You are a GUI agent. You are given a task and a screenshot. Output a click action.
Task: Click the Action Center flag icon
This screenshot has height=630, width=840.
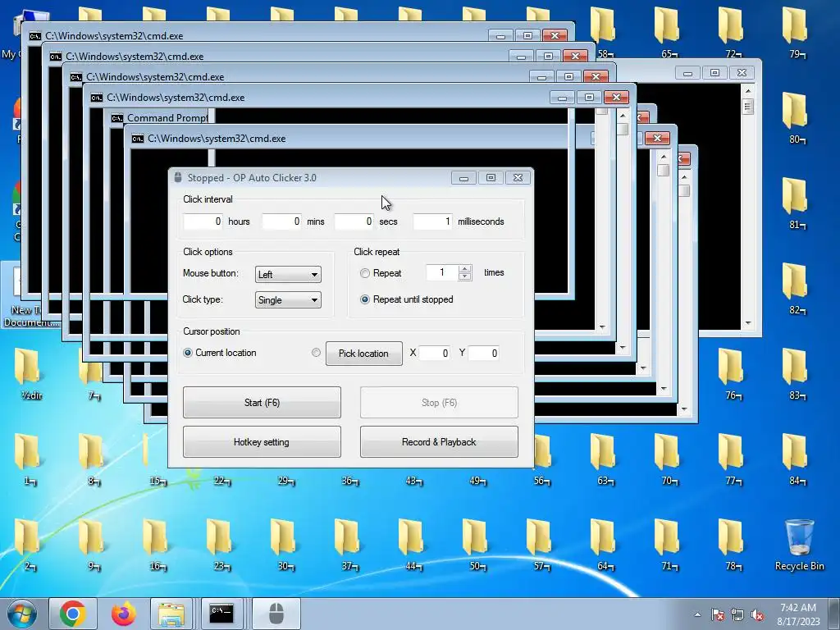718,614
